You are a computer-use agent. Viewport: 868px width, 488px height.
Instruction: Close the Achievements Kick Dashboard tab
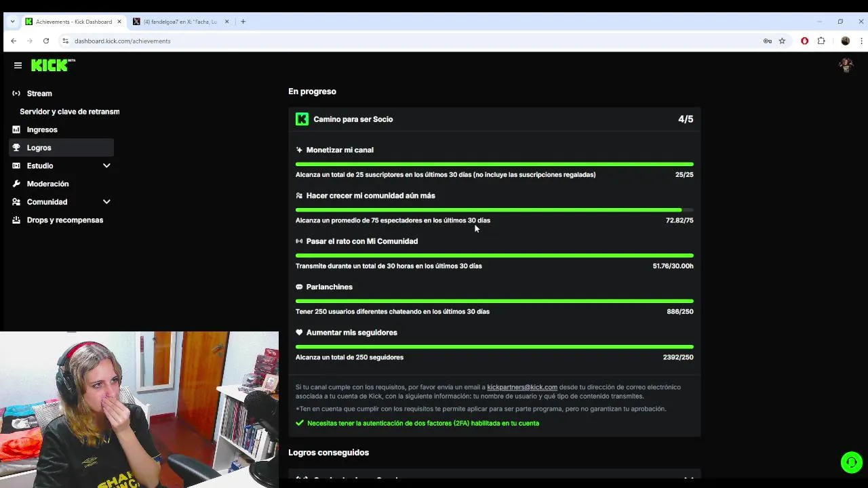[119, 22]
